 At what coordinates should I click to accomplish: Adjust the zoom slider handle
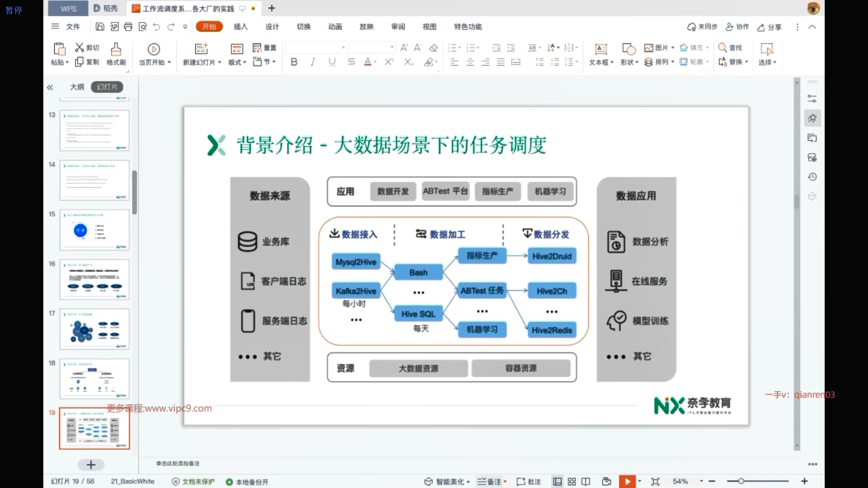click(741, 481)
